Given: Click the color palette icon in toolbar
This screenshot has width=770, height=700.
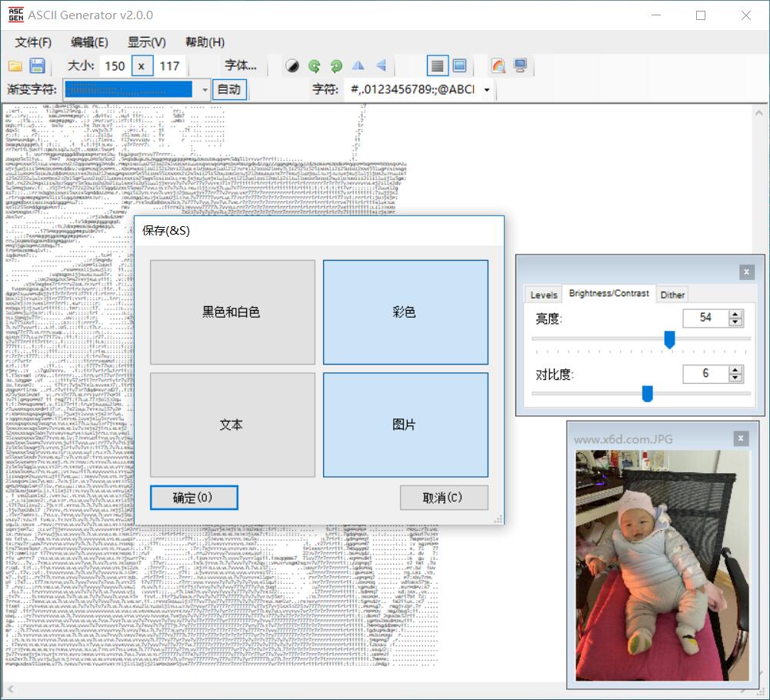Looking at the screenshot, I should [x=498, y=66].
